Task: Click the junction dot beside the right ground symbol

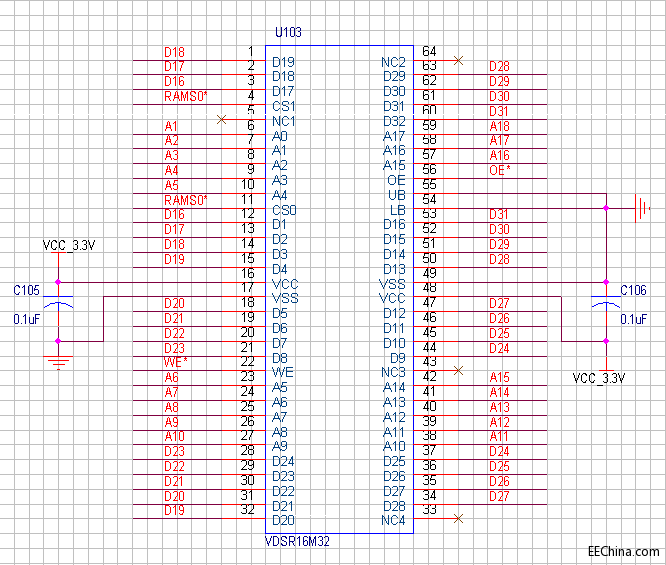Action: click(606, 208)
